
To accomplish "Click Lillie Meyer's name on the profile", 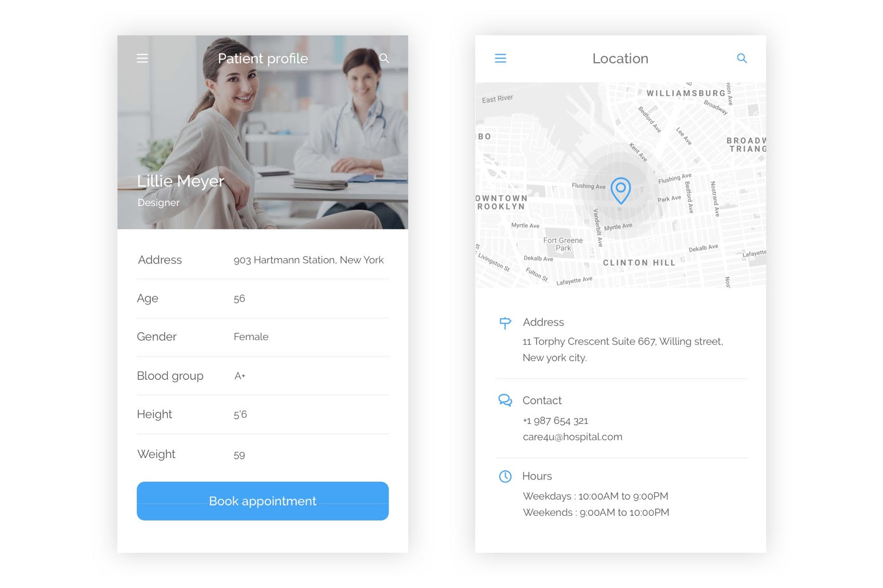I will (x=180, y=181).
